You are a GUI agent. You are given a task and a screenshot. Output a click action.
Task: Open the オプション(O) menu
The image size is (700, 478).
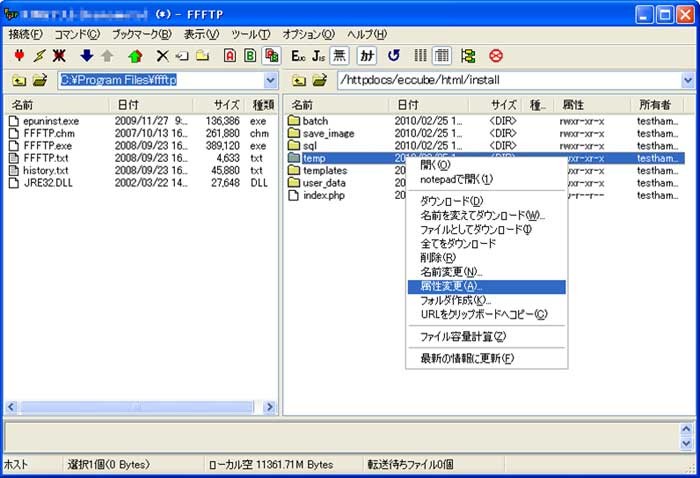point(308,34)
